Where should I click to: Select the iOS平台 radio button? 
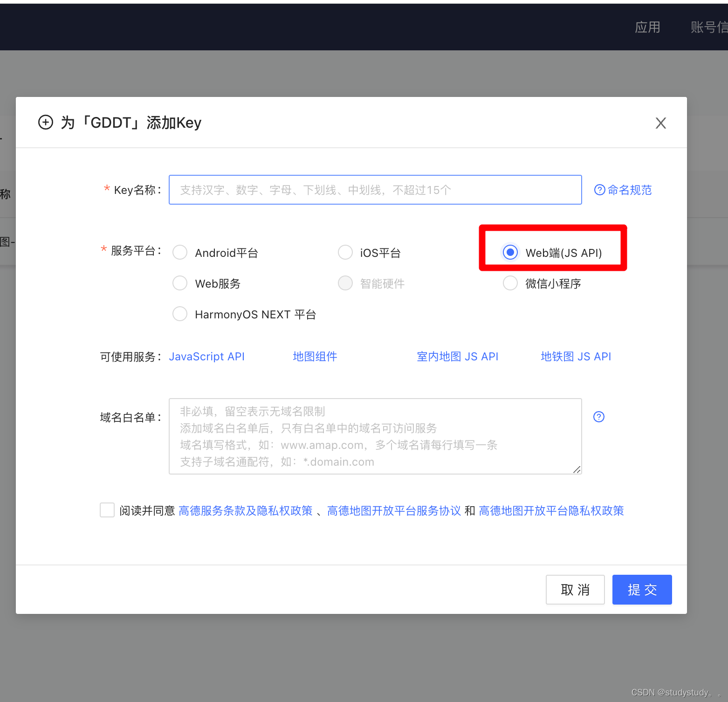[345, 252]
